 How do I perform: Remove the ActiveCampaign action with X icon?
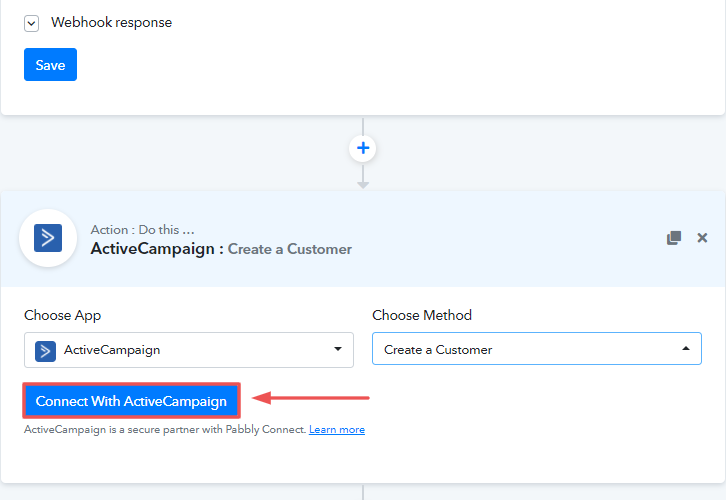click(702, 238)
